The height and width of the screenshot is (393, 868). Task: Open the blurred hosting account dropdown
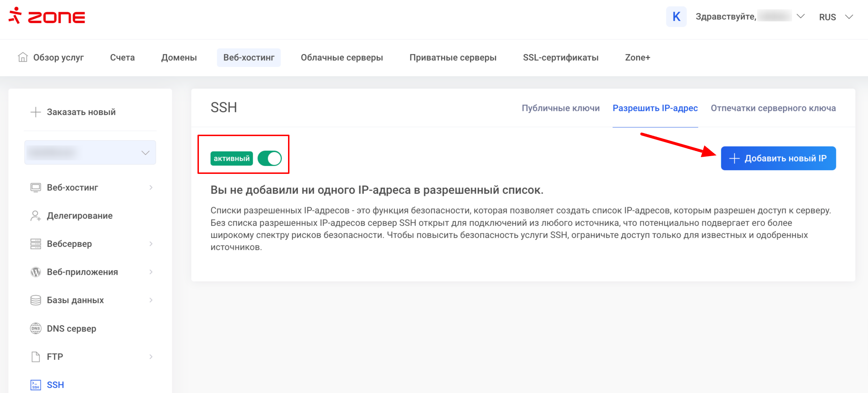(90, 152)
